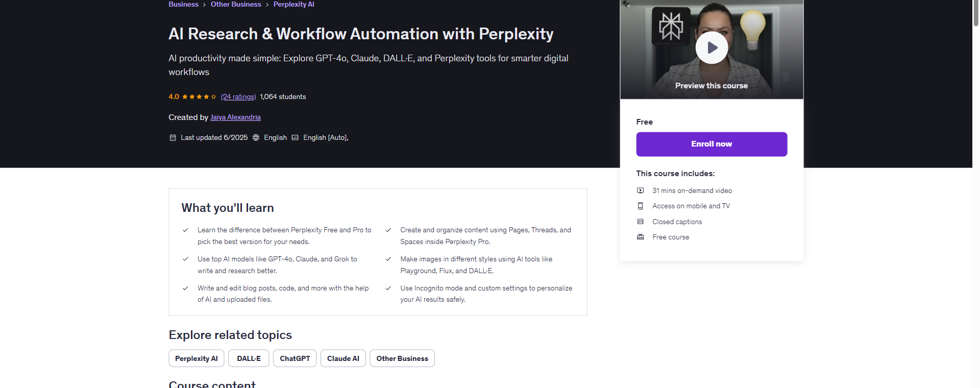Open the 24 ratings link

click(238, 96)
